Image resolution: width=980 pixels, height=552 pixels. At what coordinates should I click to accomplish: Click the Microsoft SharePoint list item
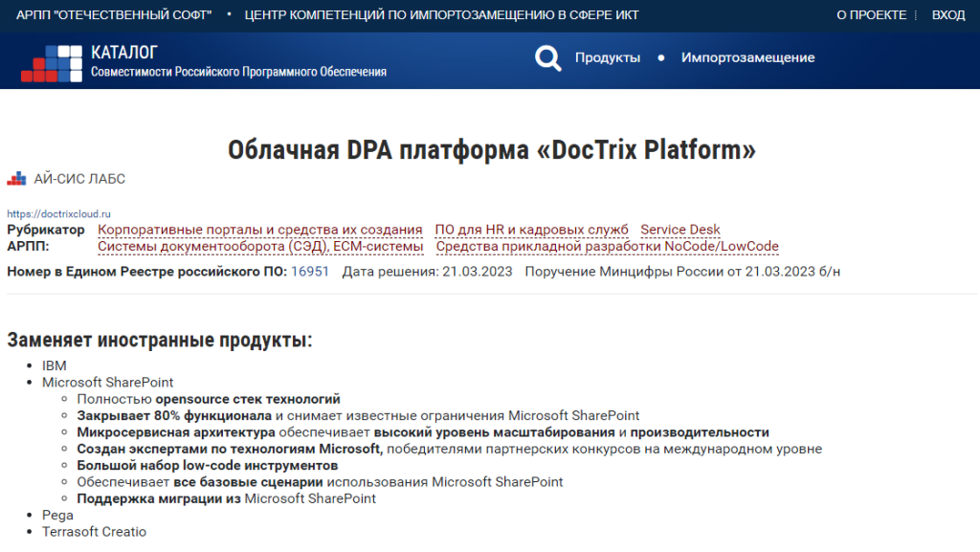point(107,382)
